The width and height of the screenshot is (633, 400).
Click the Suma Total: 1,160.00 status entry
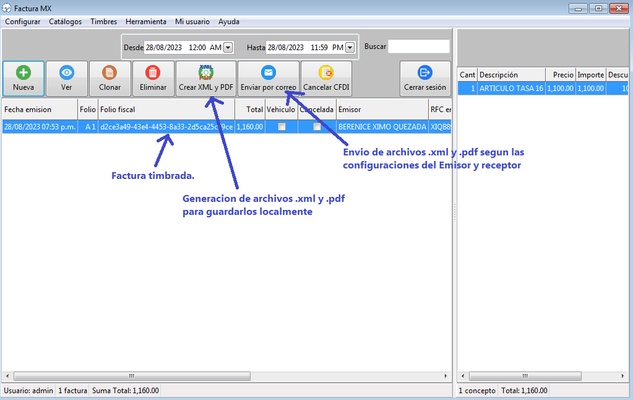[x=126, y=391]
